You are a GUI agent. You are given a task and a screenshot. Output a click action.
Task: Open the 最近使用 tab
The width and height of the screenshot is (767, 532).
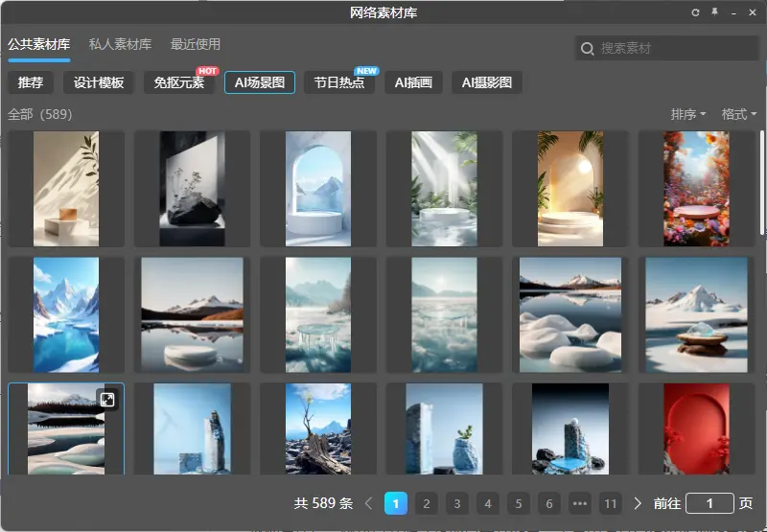point(196,44)
